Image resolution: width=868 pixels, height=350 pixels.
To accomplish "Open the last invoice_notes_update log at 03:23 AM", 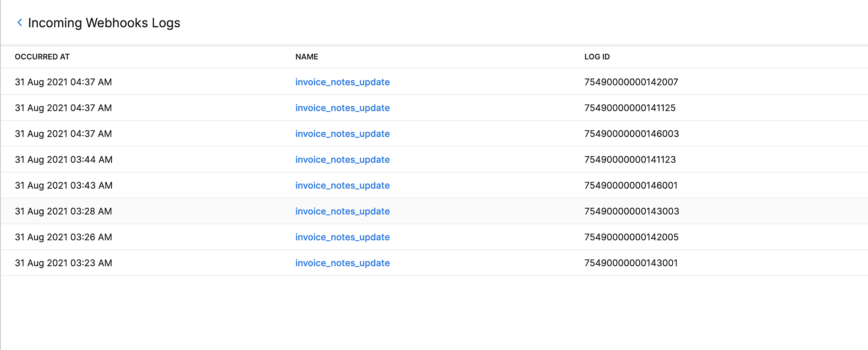I will 342,263.
